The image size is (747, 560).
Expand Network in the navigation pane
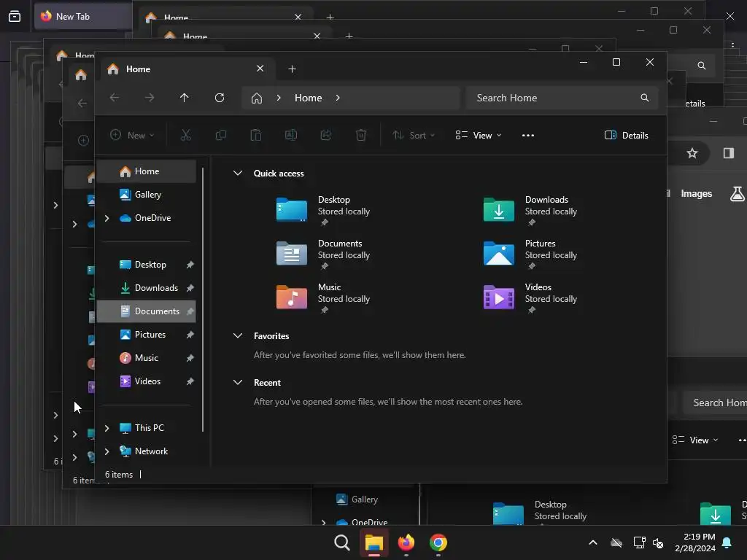(107, 451)
